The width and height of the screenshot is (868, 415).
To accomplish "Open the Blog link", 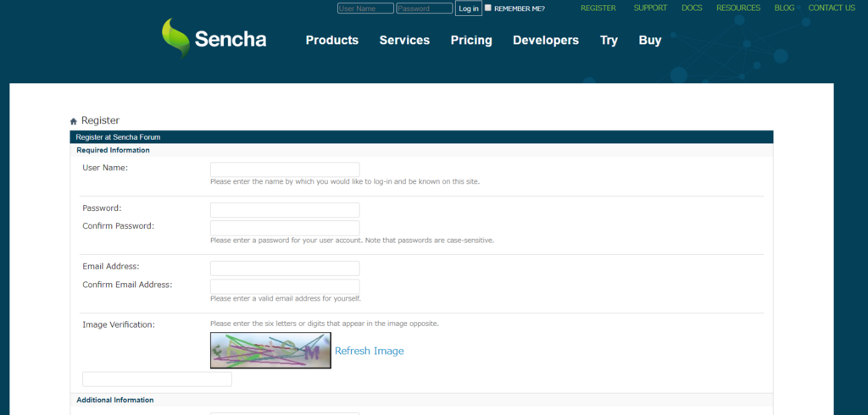I will (x=784, y=8).
